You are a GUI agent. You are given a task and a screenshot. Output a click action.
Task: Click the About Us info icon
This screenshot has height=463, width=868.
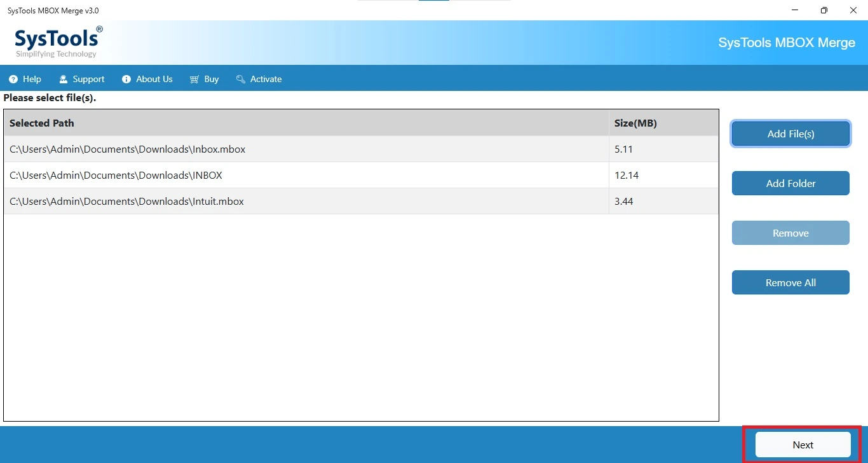pyautogui.click(x=126, y=79)
